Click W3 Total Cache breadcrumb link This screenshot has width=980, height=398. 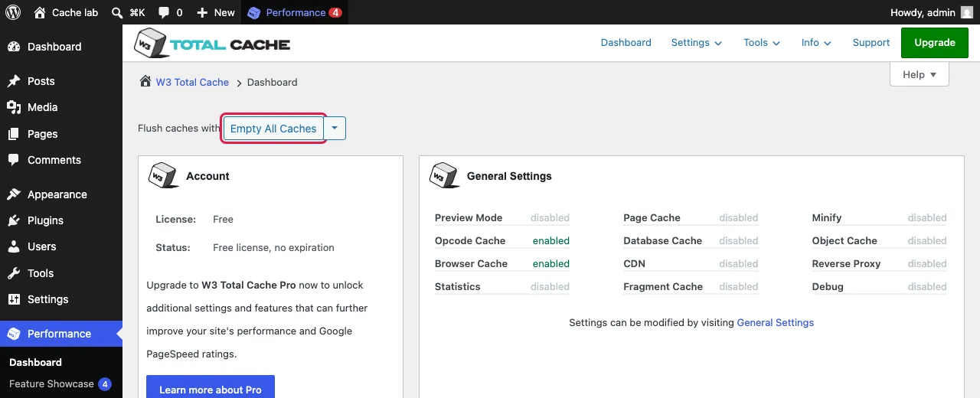tap(192, 82)
